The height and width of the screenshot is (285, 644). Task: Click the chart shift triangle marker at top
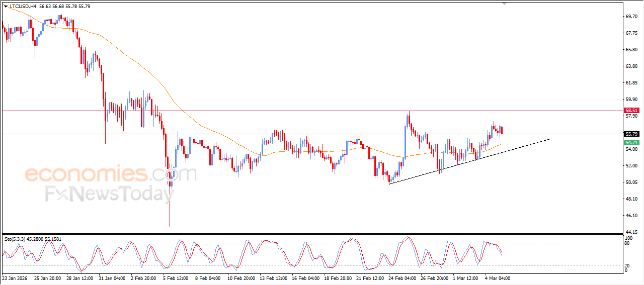tap(505, 4)
